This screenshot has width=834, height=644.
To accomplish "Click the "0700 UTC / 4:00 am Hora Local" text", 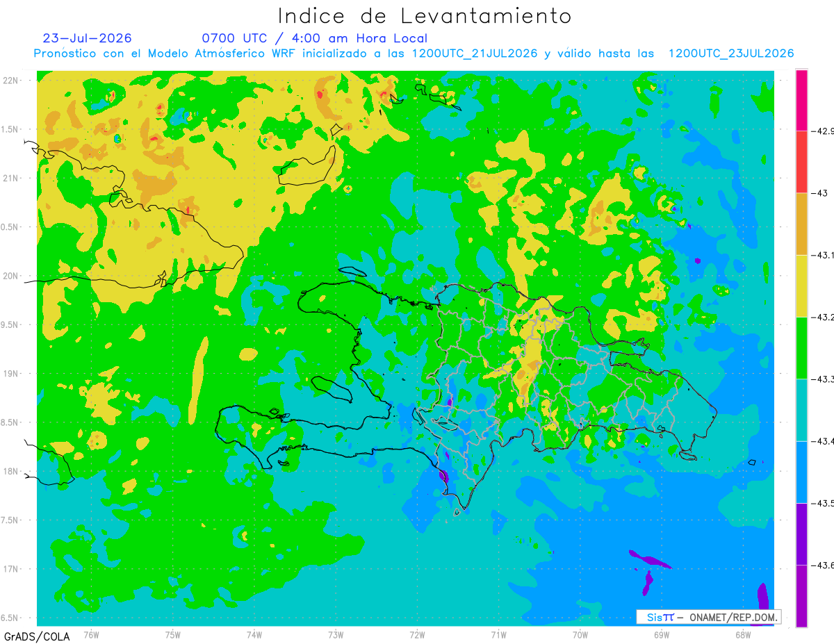I will (x=315, y=38).
